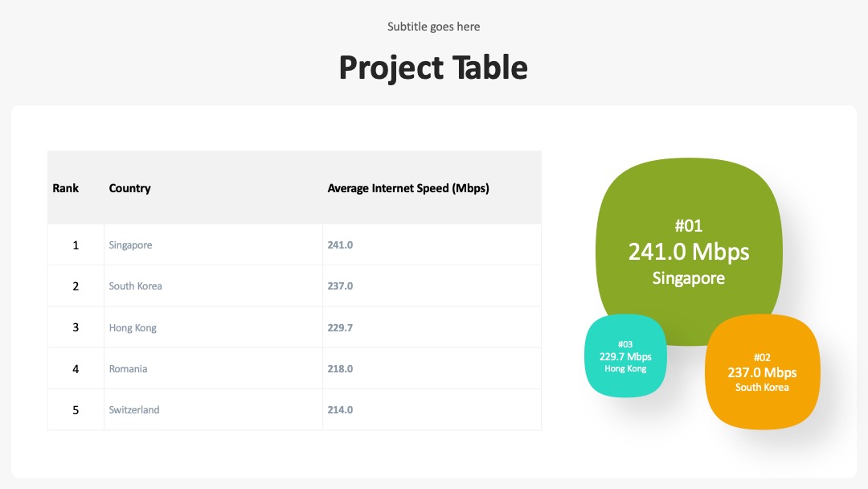
Task: Select the 'Singapore' table cell
Action: (213, 244)
